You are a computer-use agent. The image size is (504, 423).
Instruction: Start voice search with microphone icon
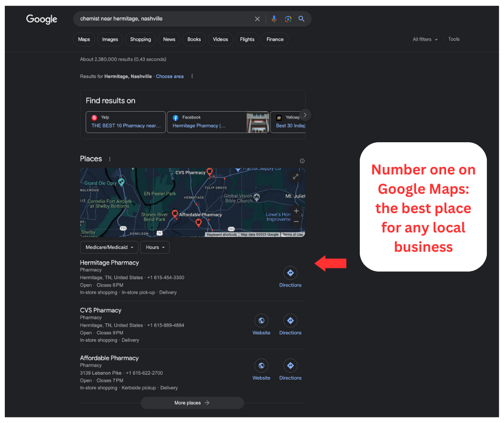pyautogui.click(x=274, y=19)
